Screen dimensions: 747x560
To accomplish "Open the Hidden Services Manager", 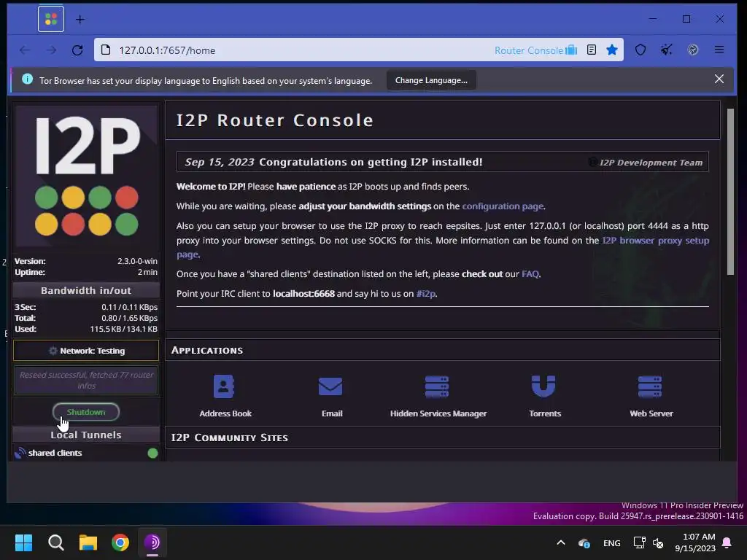I will (438, 396).
